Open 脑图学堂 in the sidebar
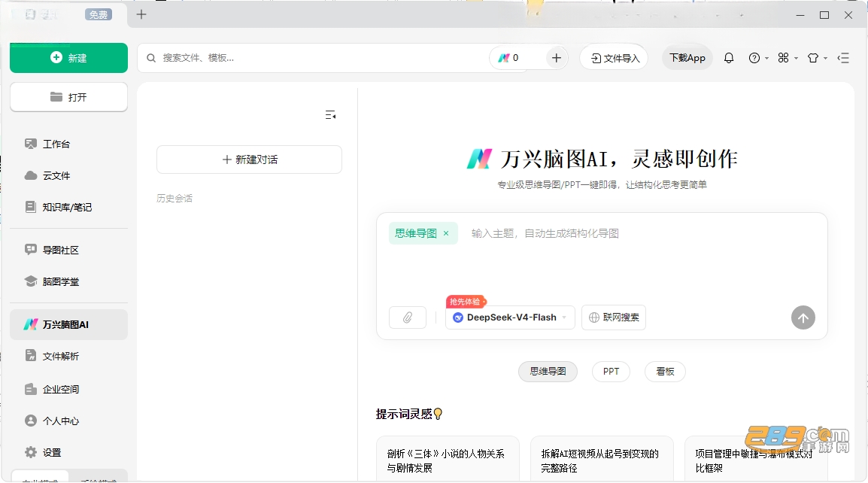 [68, 281]
